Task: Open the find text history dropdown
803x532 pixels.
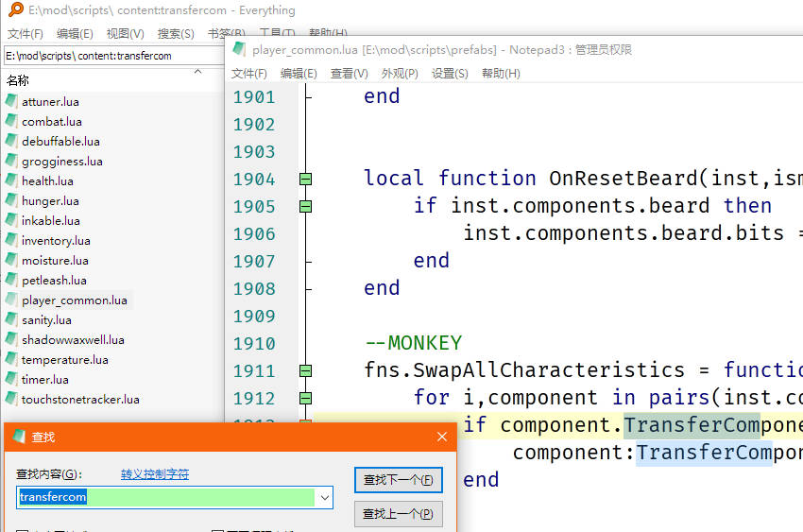Action: (325, 497)
